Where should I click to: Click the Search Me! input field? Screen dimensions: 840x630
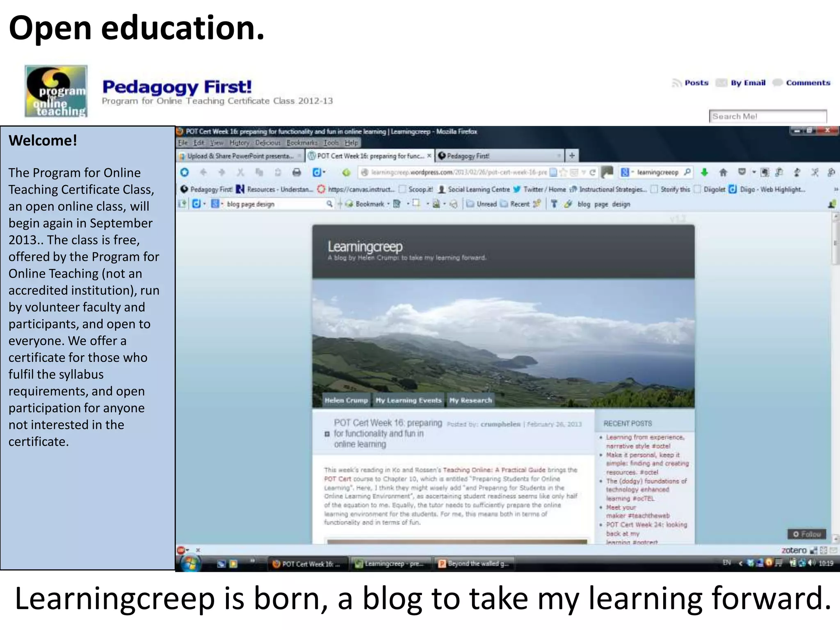768,116
